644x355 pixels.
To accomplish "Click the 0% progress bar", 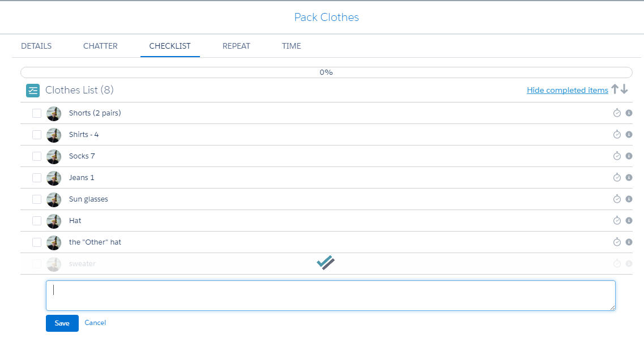I will (326, 72).
